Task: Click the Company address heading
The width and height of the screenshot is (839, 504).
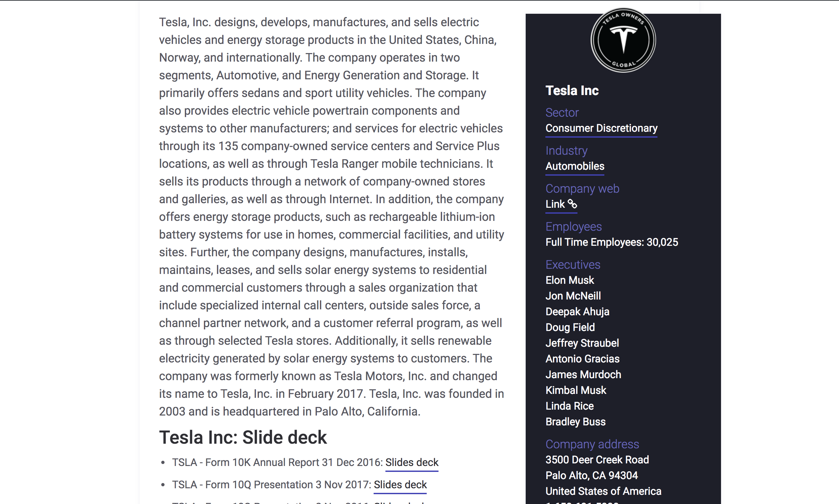Action: pos(592,444)
